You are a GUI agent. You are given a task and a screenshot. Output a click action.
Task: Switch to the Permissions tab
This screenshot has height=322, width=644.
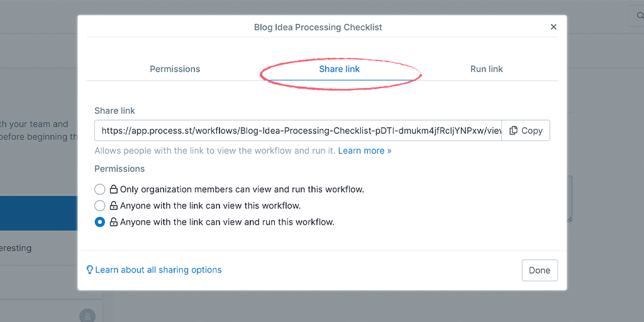(175, 69)
